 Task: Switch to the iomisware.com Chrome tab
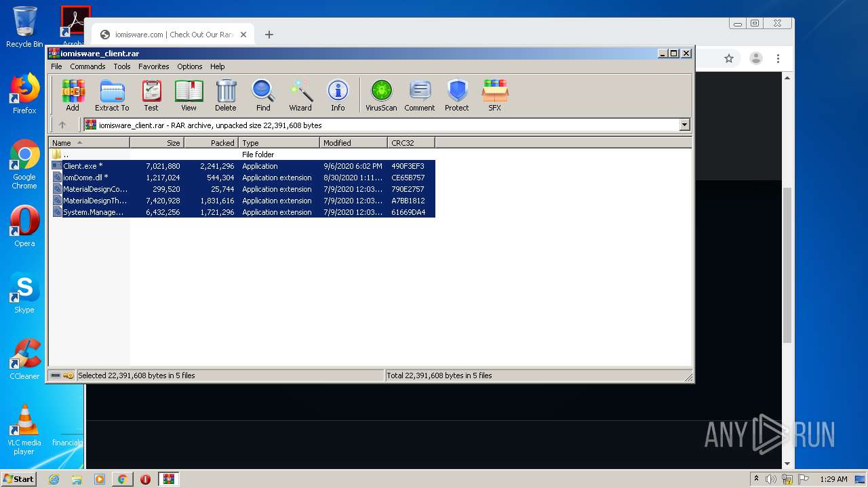173,35
